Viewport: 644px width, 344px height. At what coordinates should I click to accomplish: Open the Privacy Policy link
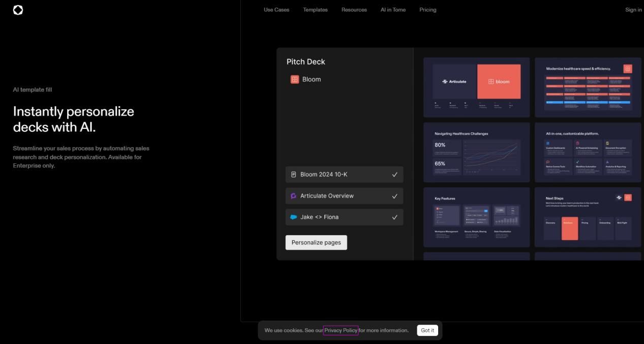(x=341, y=330)
